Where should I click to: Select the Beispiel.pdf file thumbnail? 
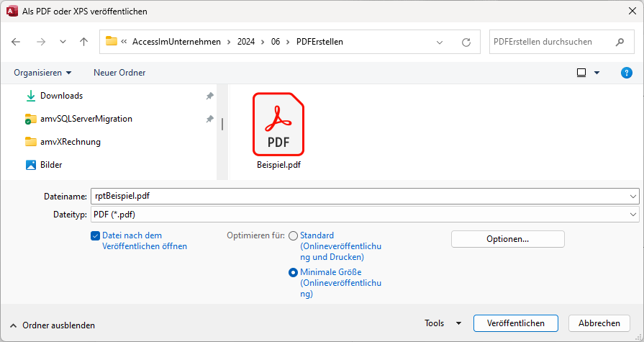click(278, 124)
